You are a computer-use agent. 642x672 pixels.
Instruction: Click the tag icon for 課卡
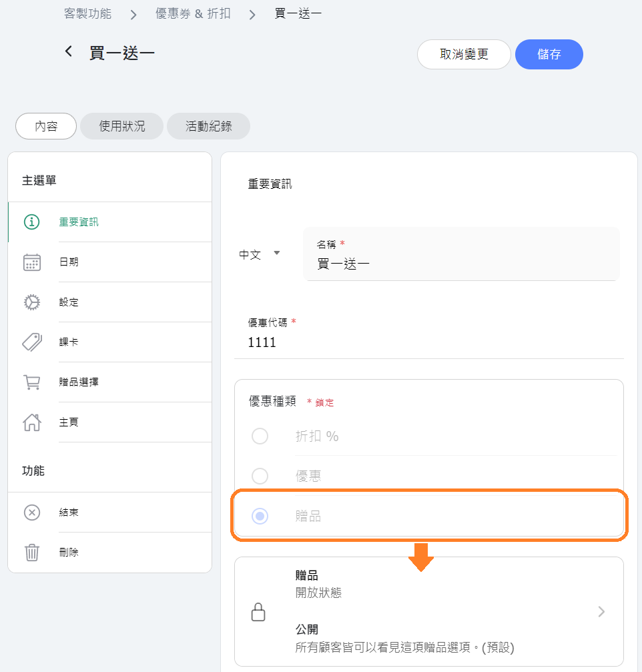point(32,342)
